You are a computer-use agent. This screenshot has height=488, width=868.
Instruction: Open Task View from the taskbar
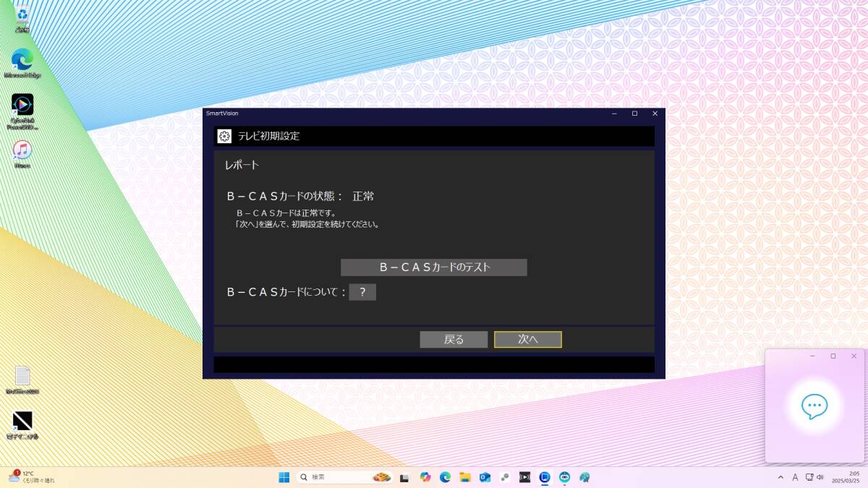tap(404, 477)
